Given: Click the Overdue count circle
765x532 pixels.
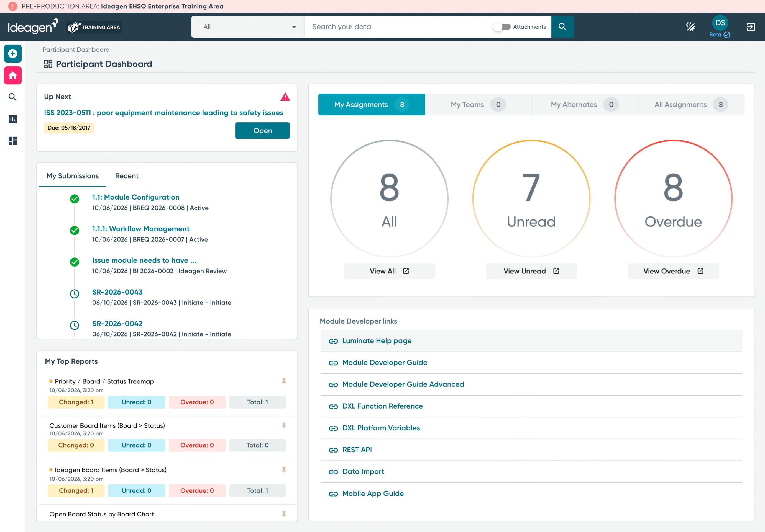Looking at the screenshot, I should pos(673,198).
